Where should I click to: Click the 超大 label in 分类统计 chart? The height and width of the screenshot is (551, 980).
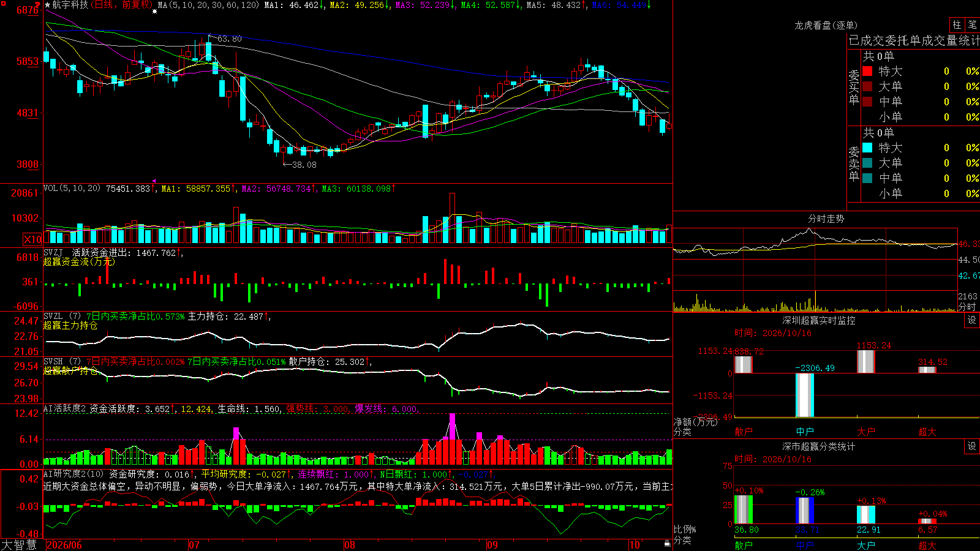coord(927,545)
